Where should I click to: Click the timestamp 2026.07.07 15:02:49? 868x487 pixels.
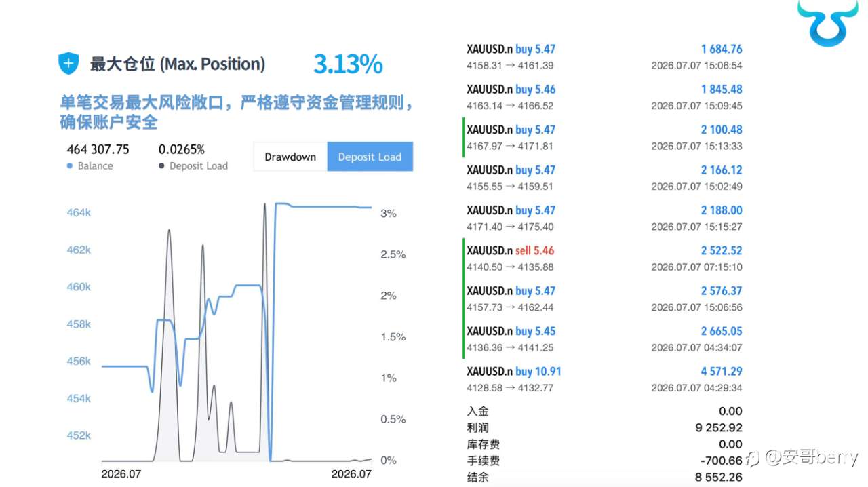pyautogui.click(x=696, y=187)
